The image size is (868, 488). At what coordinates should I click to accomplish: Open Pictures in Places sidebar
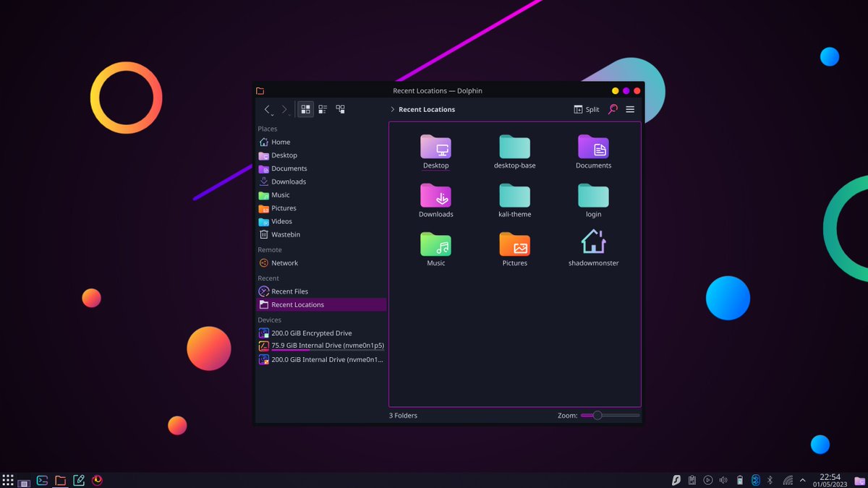click(x=321, y=208)
